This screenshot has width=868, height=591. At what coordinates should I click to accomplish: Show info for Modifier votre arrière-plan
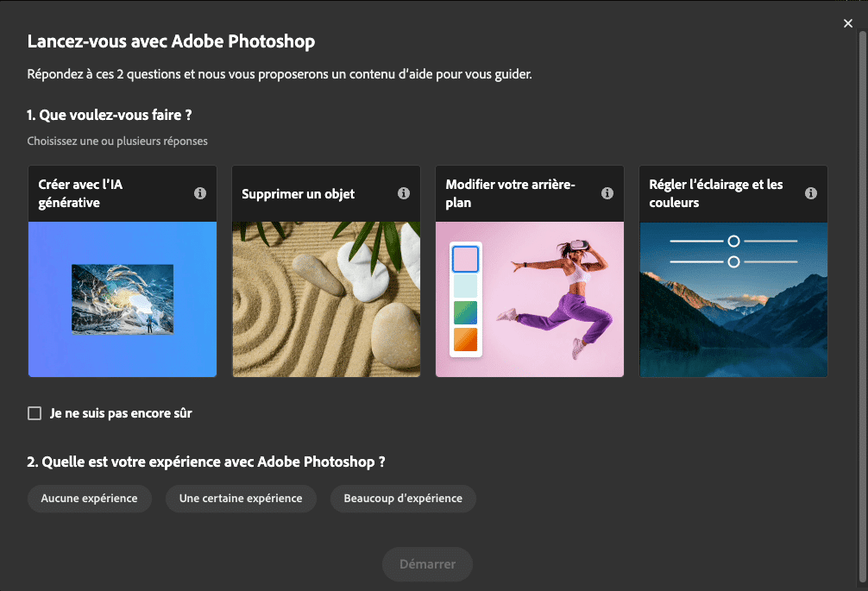(x=607, y=193)
